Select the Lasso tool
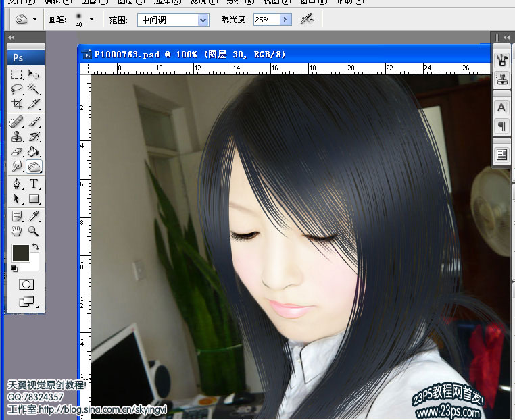515x420 pixels. pos(17,89)
